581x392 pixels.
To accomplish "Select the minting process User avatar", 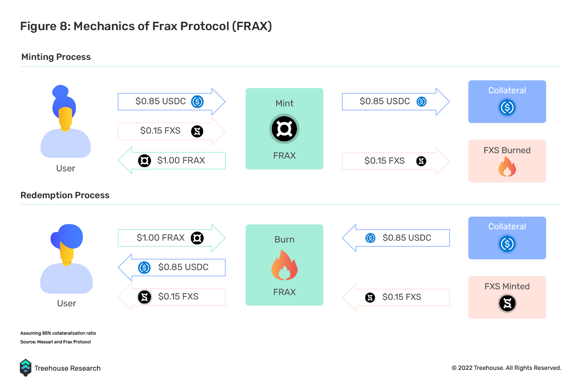I will 66,121.
